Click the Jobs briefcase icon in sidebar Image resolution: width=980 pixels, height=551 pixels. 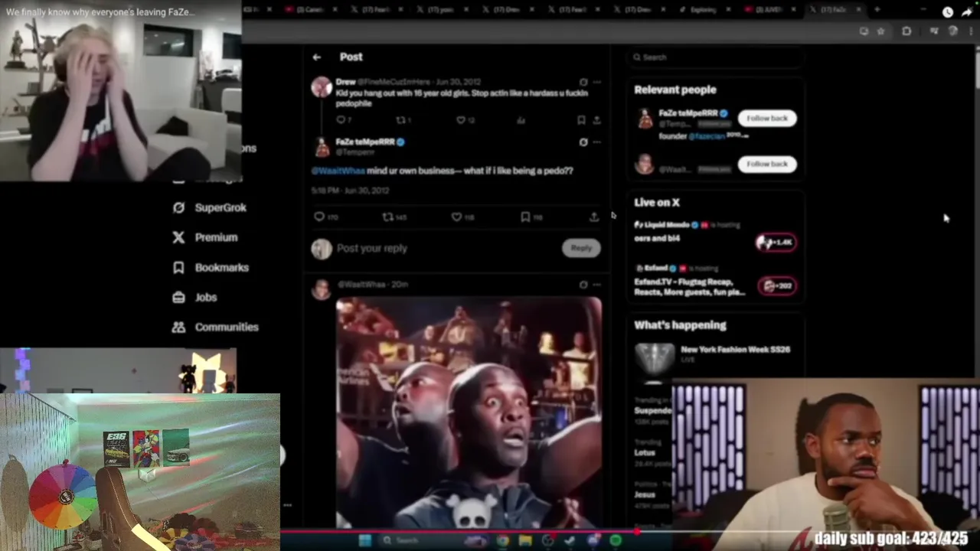click(x=178, y=297)
